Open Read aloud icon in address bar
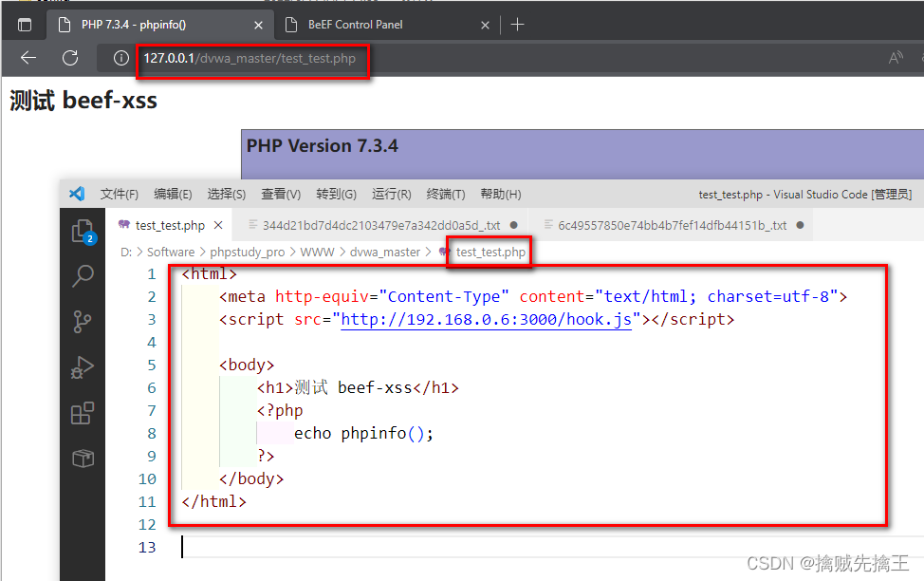The image size is (924, 581). click(x=896, y=58)
